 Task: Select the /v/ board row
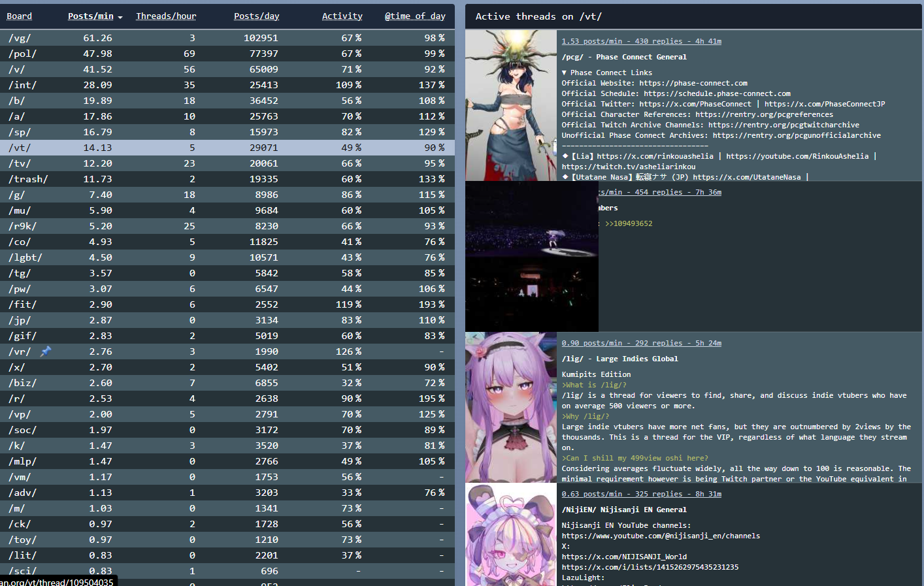[227, 69]
